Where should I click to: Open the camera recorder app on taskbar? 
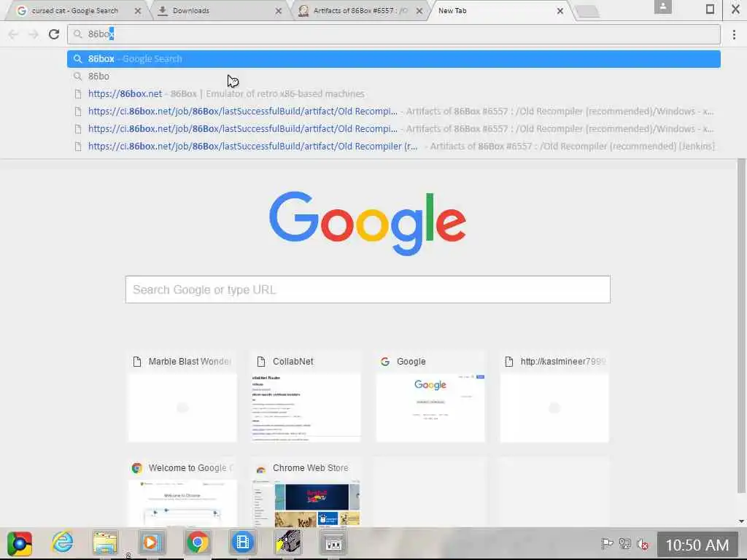click(287, 542)
